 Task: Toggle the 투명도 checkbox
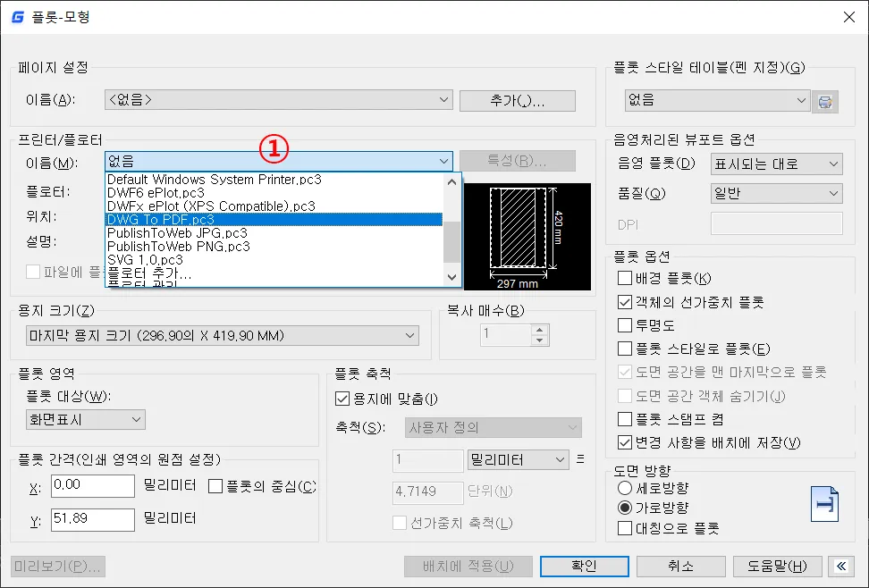[625, 325]
